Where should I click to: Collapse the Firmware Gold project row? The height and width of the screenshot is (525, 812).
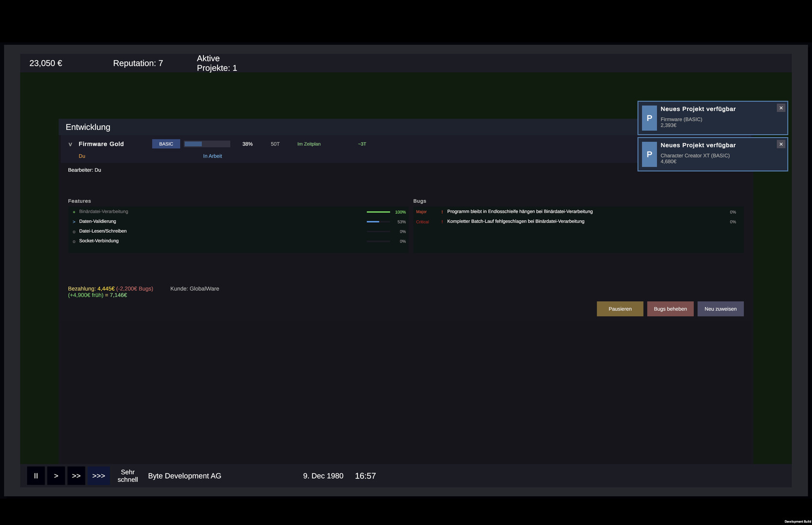coord(70,144)
